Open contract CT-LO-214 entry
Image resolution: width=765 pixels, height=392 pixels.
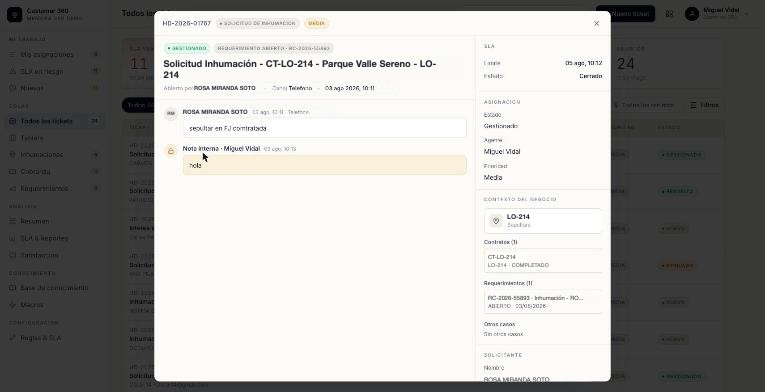[543, 261]
